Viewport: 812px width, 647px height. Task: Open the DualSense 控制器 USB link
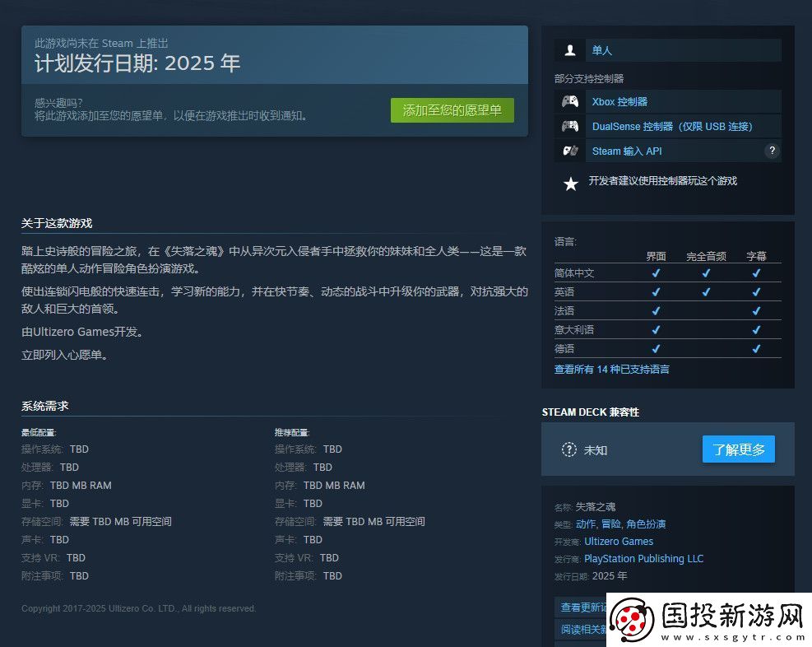pyautogui.click(x=672, y=127)
